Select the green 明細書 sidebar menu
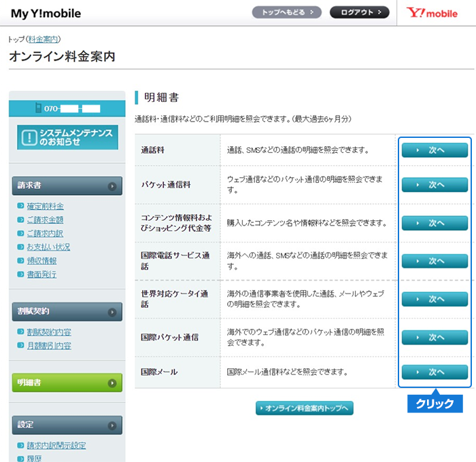The height and width of the screenshot is (462, 476). (67, 383)
